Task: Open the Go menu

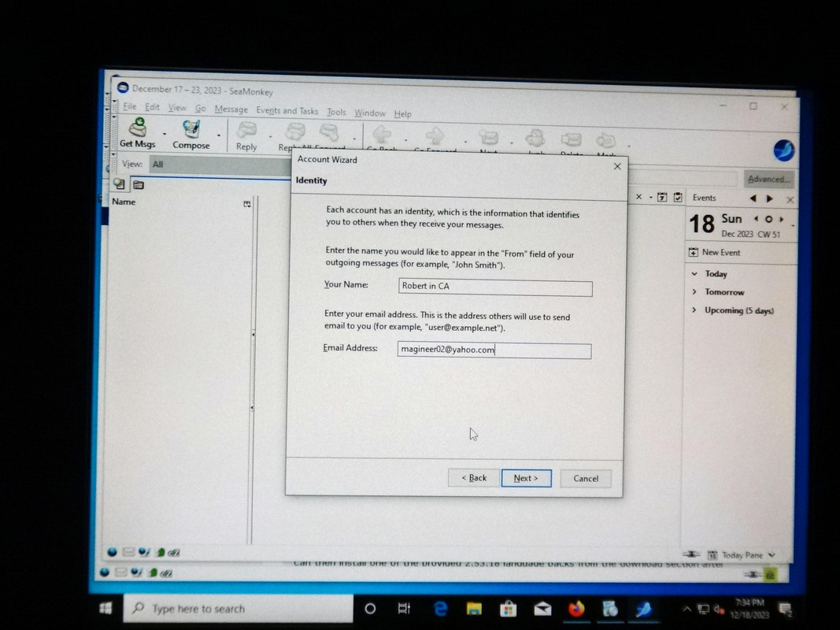Action: 201,108
